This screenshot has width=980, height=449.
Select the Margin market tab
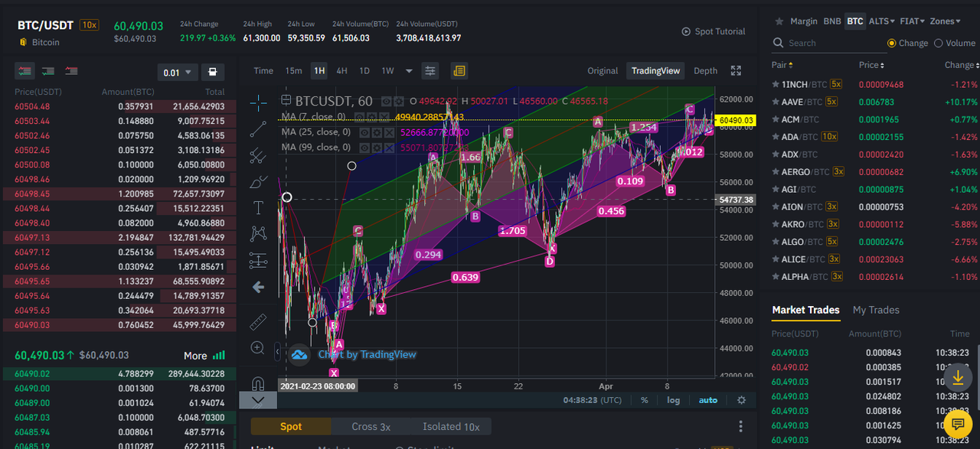coord(804,21)
